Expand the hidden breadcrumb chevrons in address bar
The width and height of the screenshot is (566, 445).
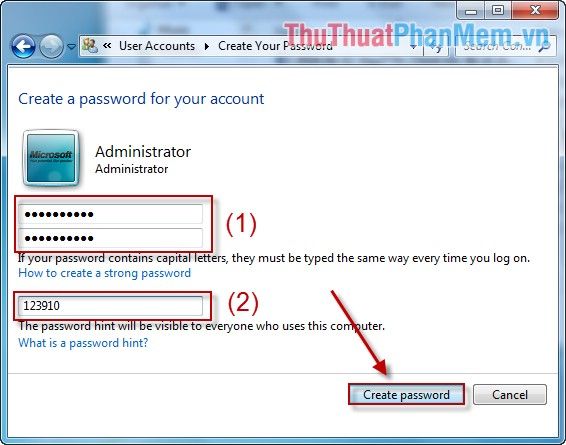[107, 46]
